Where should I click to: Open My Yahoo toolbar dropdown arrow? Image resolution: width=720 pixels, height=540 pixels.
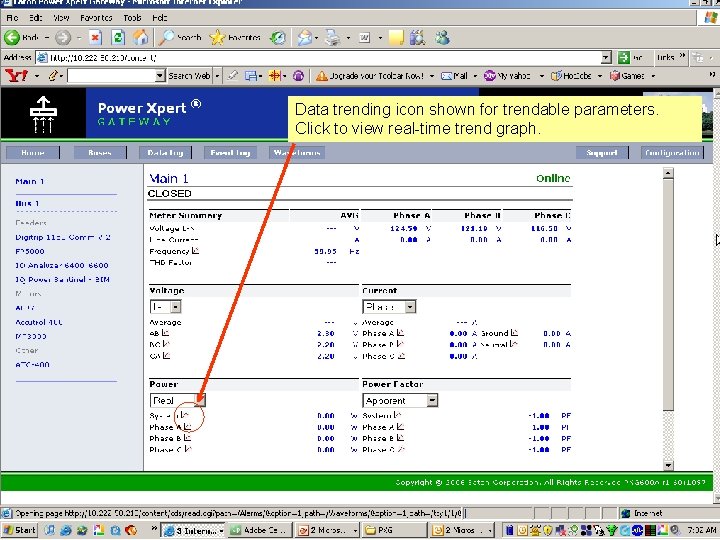click(541, 76)
